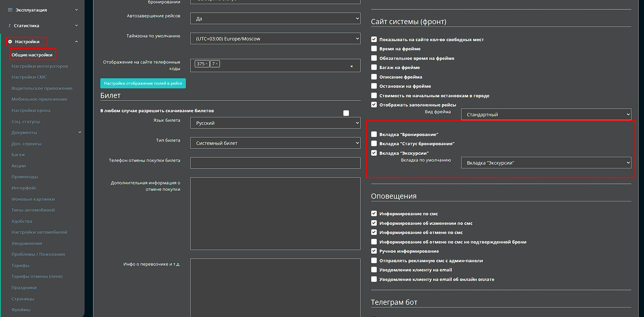Screen dimensions: 644x317
Task: Click the gear icon beside Настройки
Action: (x=10, y=42)
